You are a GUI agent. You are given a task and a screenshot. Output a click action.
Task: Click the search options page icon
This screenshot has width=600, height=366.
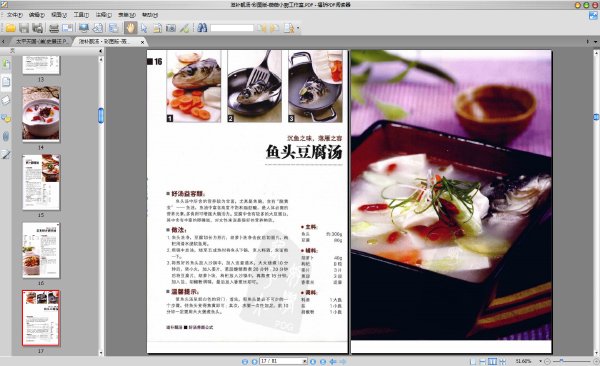point(289,28)
